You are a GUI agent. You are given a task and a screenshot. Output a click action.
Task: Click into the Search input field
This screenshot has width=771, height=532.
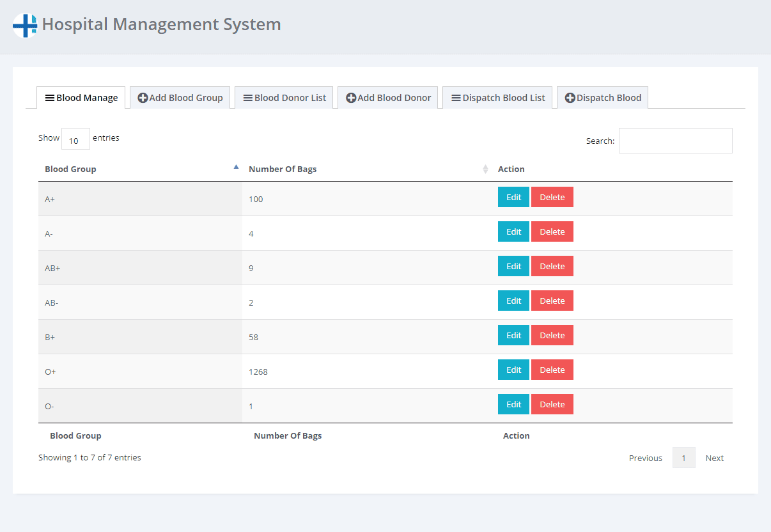pos(675,141)
